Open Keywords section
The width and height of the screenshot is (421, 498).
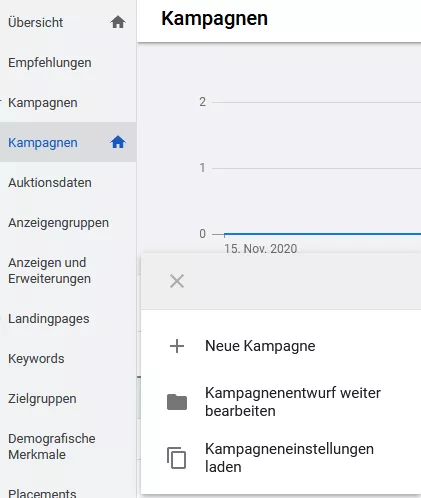tap(36, 359)
